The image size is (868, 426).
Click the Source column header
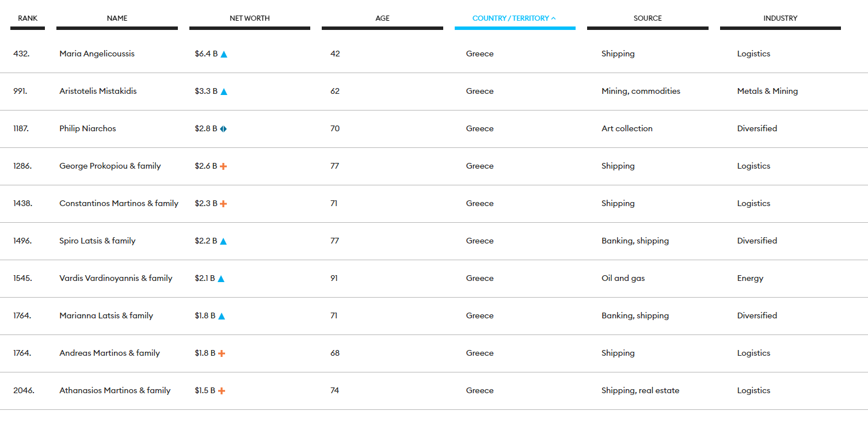[x=648, y=18]
